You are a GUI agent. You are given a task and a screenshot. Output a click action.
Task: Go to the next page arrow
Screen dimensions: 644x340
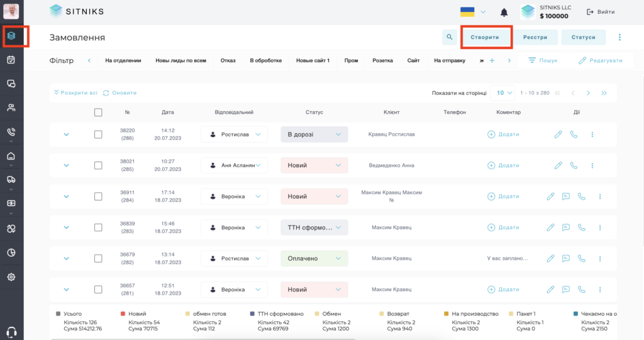coord(588,93)
